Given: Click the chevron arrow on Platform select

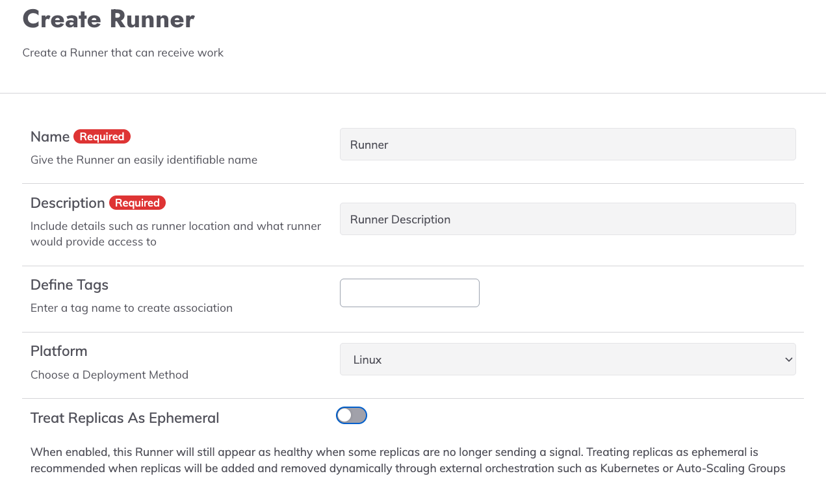Looking at the screenshot, I should click(788, 359).
